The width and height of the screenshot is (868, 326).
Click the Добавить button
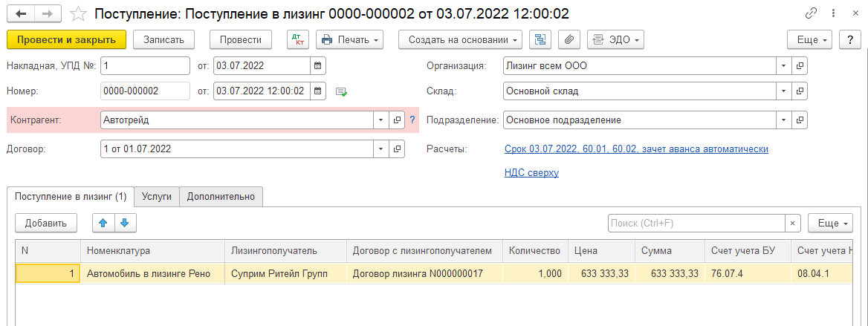point(46,223)
